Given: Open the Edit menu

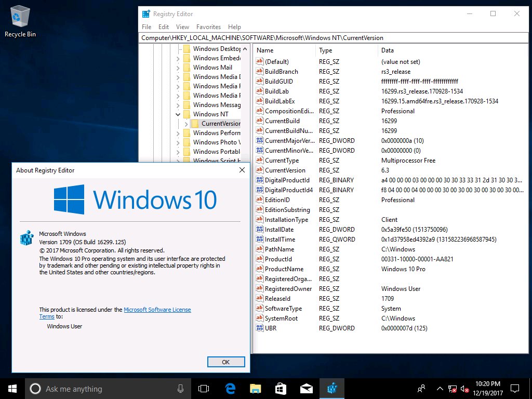Looking at the screenshot, I should pyautogui.click(x=164, y=27).
